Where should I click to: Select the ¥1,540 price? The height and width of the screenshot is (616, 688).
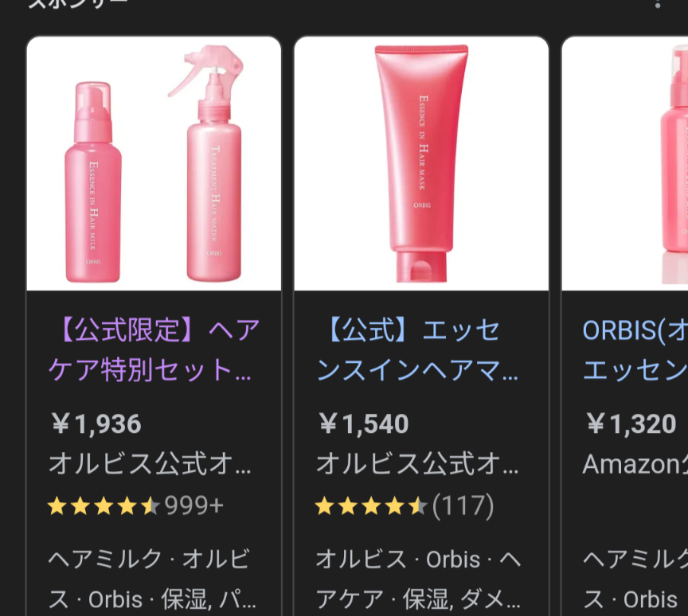point(363,424)
